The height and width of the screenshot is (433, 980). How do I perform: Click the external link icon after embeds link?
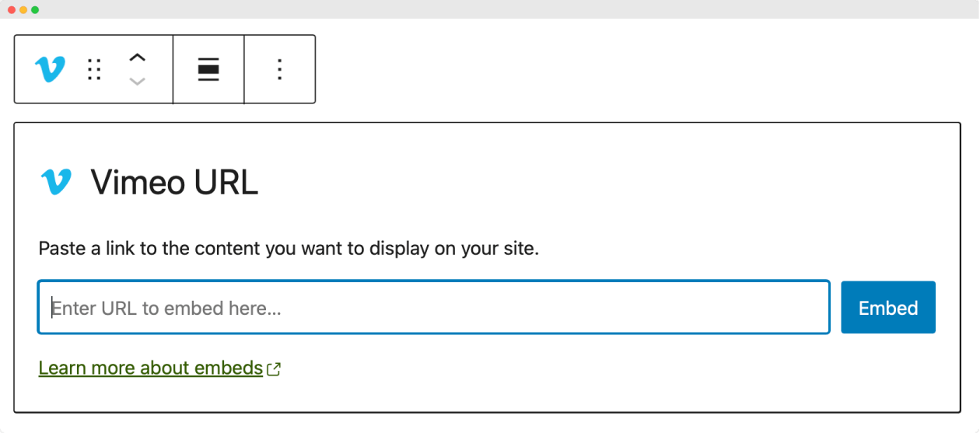pyautogui.click(x=274, y=369)
